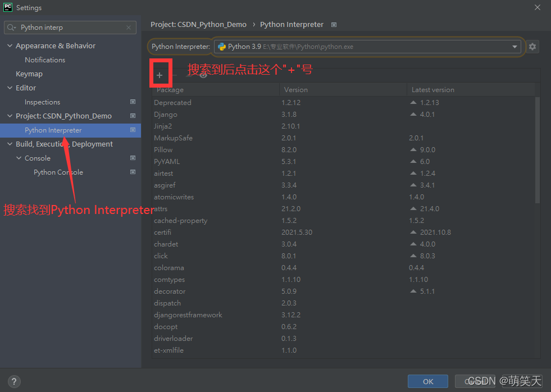The image size is (551, 392).
Task: Click upgrade arrow for chardet
Action: (x=413, y=244)
